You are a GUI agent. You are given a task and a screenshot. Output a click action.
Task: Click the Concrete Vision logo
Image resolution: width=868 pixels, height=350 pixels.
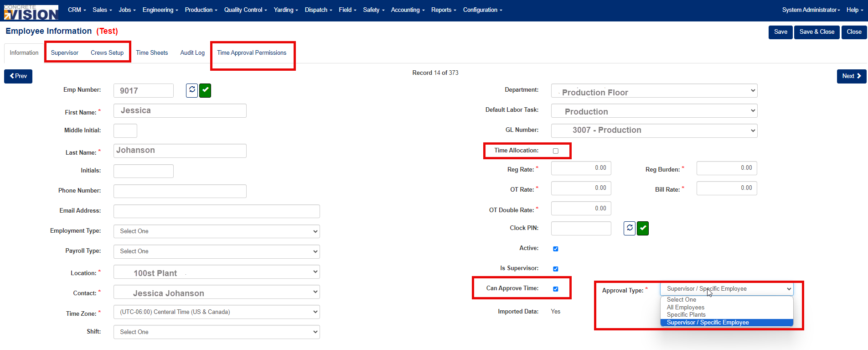[31, 12]
